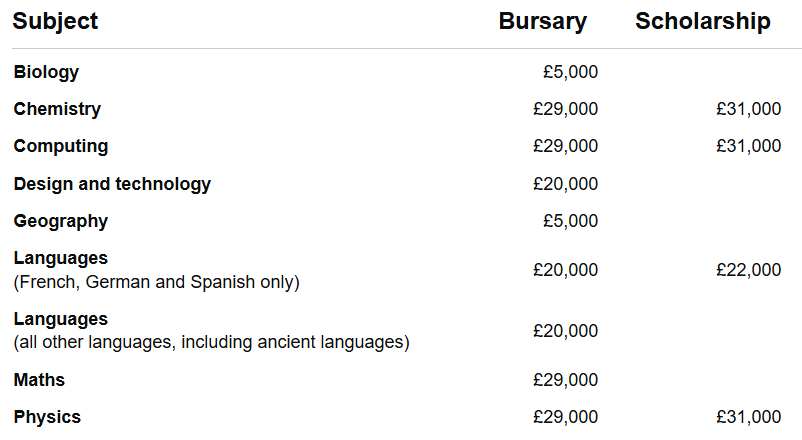Viewport: 802px width, 440px height.
Task: Select Computing's £29,000 bursary amount
Action: point(565,146)
